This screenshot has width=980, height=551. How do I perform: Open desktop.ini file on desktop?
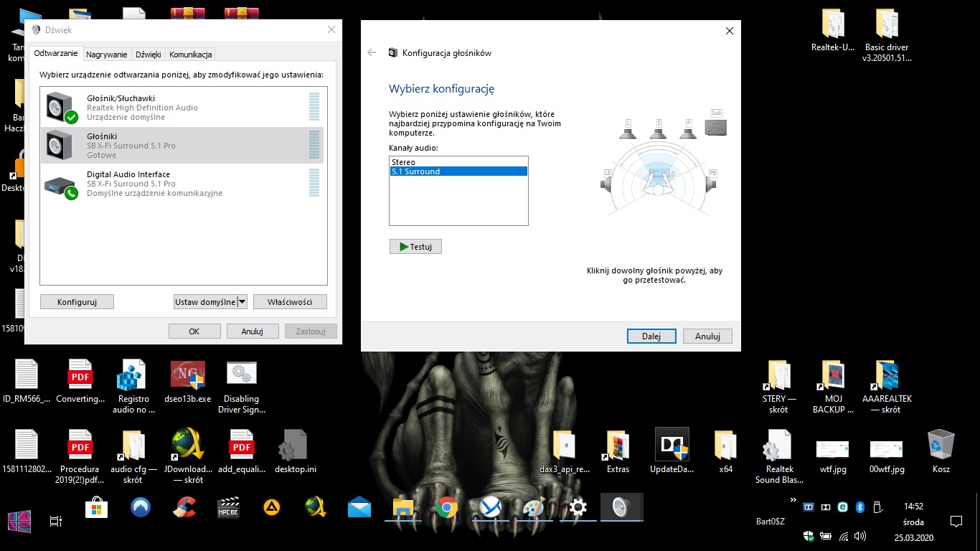click(296, 451)
